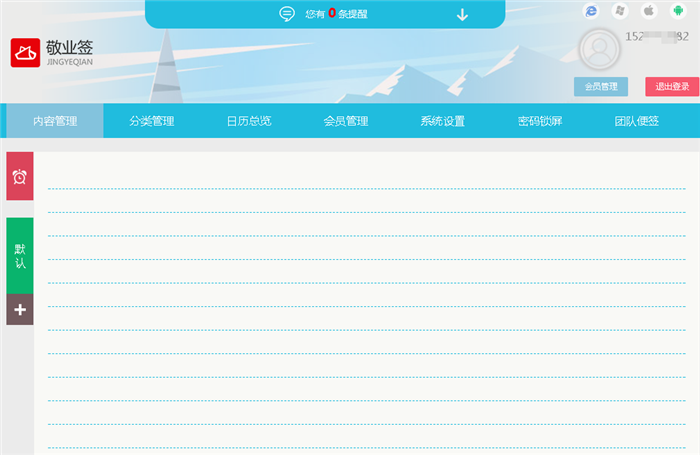The width and height of the screenshot is (700, 455).
Task: Click the 敬业签 red cloud logo
Action: pos(25,53)
